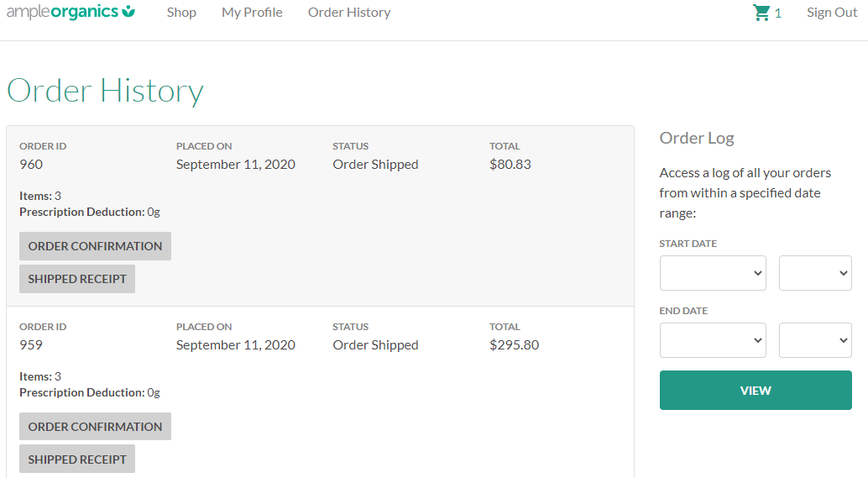Screen dimensions: 868x478
Task: Click the $295.80 order total
Action: (514, 345)
